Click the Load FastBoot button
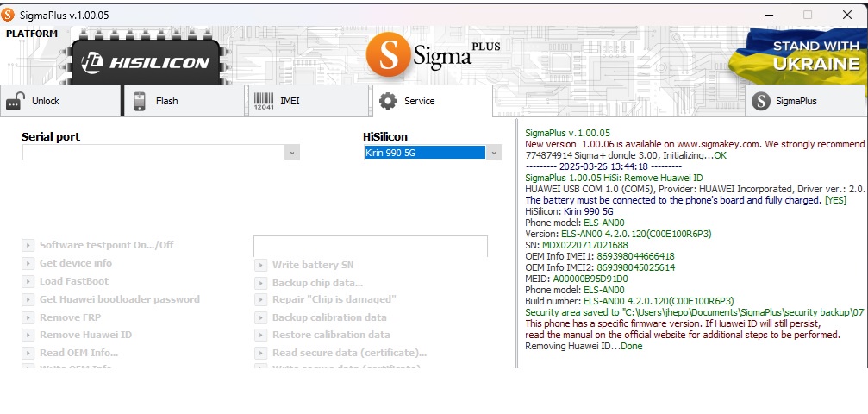Image resolution: width=868 pixels, height=414 pixels. point(74,281)
